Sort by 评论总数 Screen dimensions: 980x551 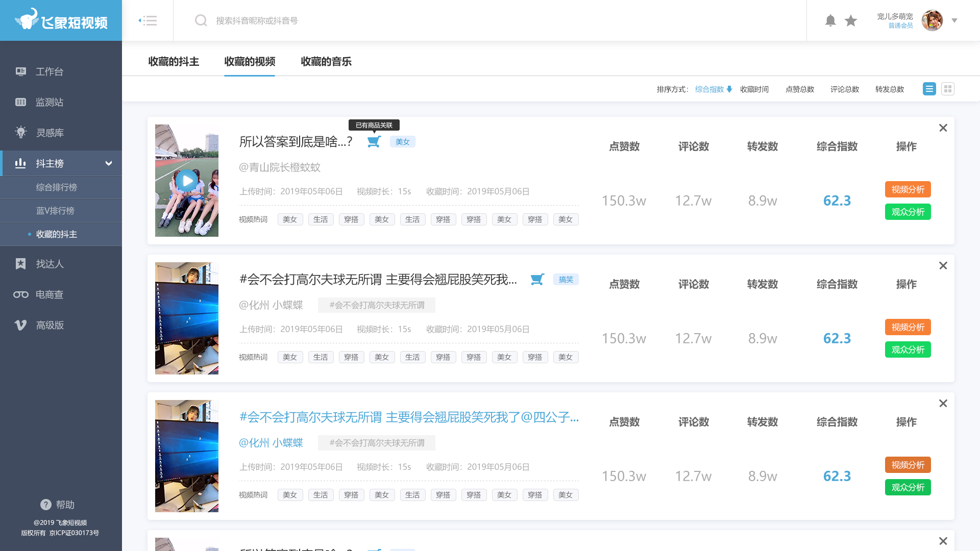coord(845,89)
